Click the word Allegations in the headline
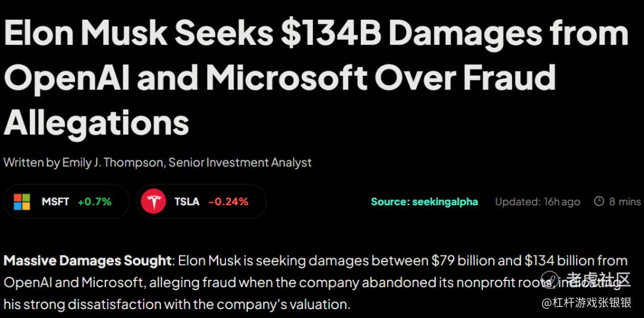644x318 pixels. coord(97,122)
